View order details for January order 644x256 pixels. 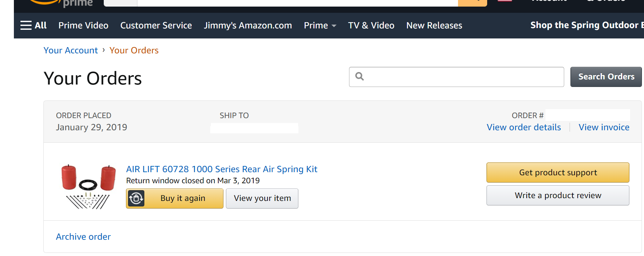click(x=524, y=127)
